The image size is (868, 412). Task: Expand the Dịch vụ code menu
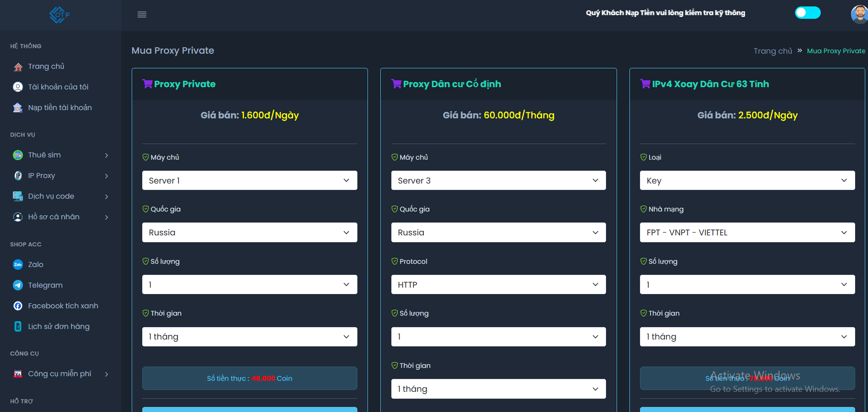[61, 196]
